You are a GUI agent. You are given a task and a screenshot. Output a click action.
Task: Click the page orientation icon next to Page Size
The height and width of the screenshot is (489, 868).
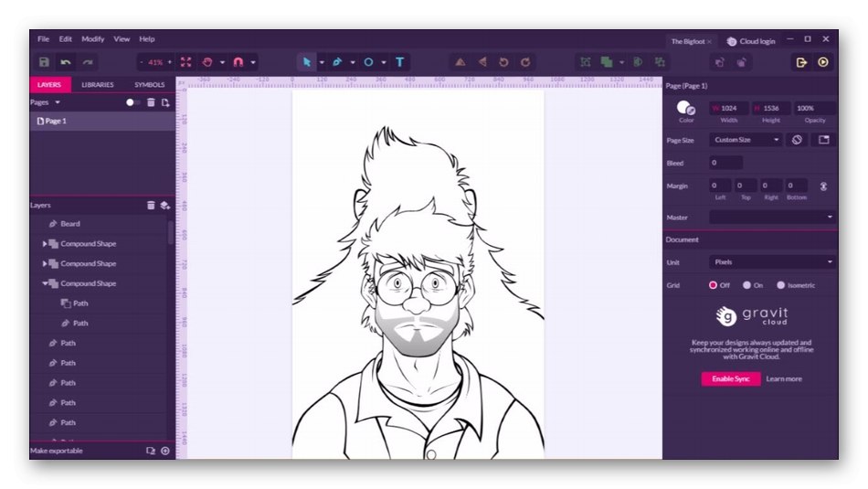pyautogui.click(x=797, y=140)
